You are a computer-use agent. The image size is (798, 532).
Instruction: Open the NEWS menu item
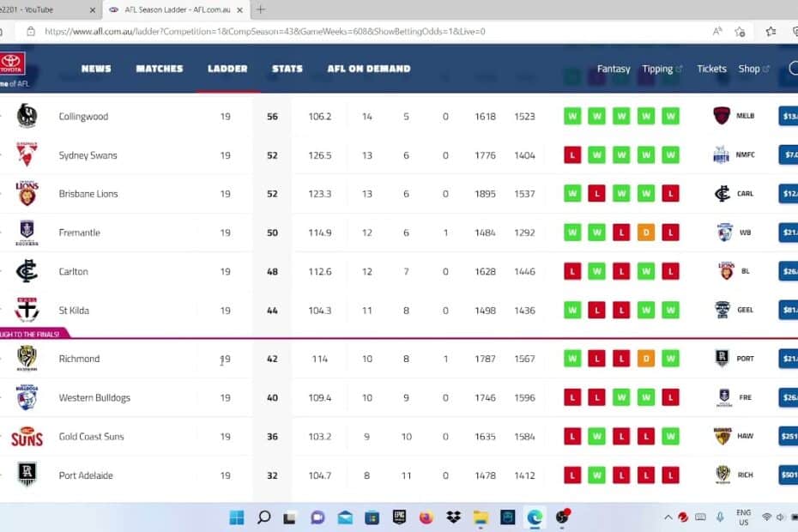point(96,69)
